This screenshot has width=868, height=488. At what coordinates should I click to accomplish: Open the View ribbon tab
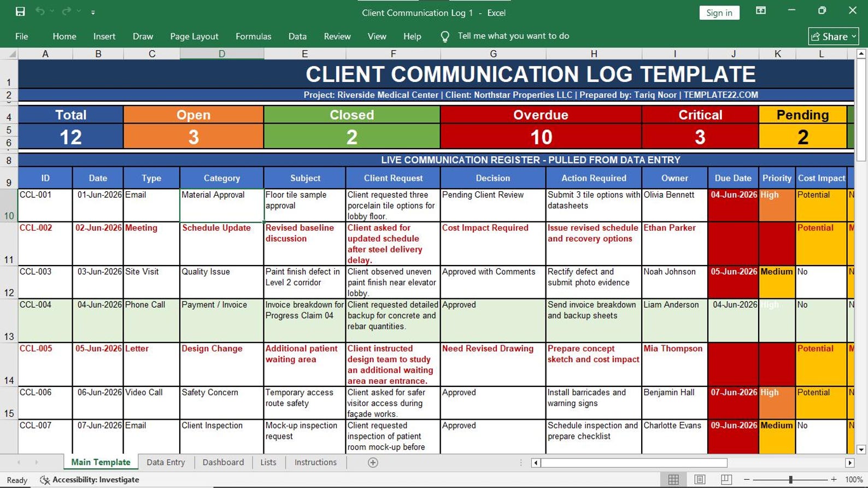click(377, 36)
